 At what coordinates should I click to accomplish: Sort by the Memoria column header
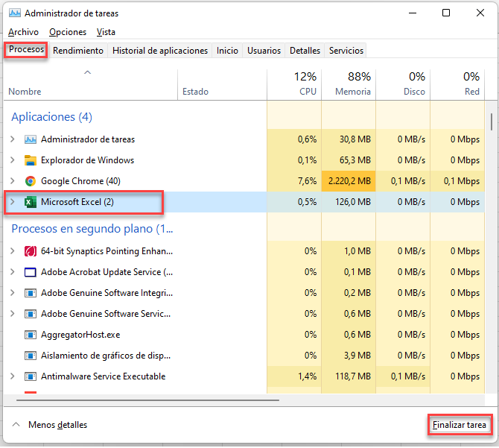tap(349, 85)
